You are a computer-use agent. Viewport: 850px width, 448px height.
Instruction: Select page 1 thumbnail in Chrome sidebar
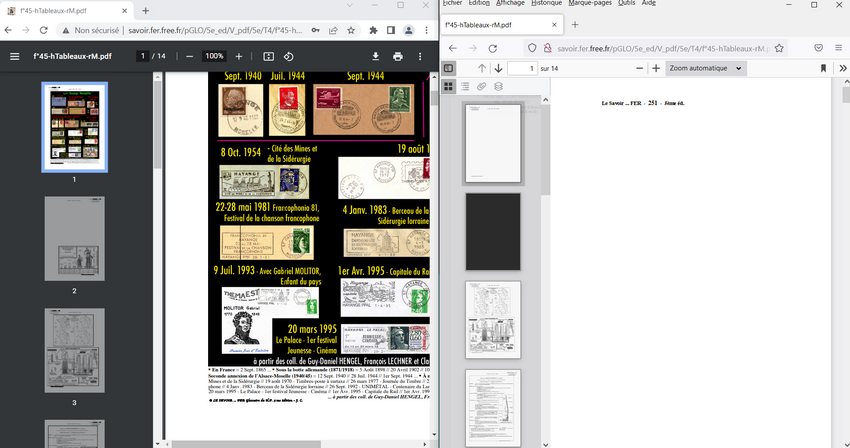[x=75, y=127]
